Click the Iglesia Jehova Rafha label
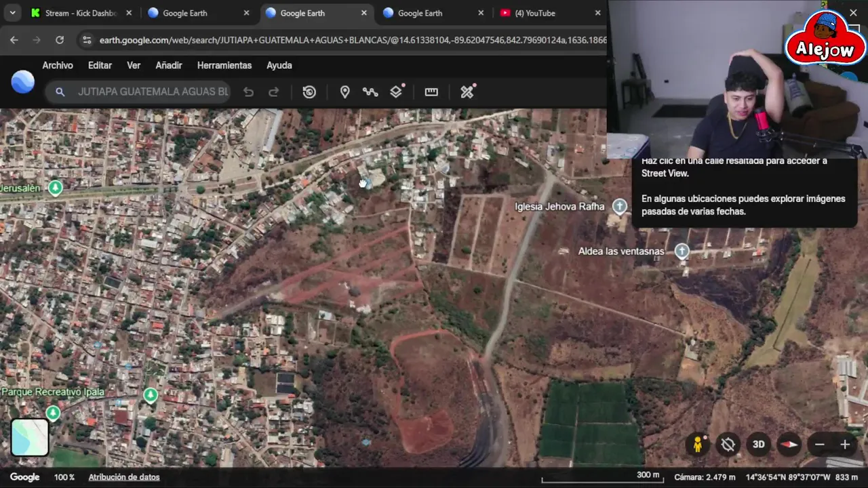The image size is (868, 488). 559,207
